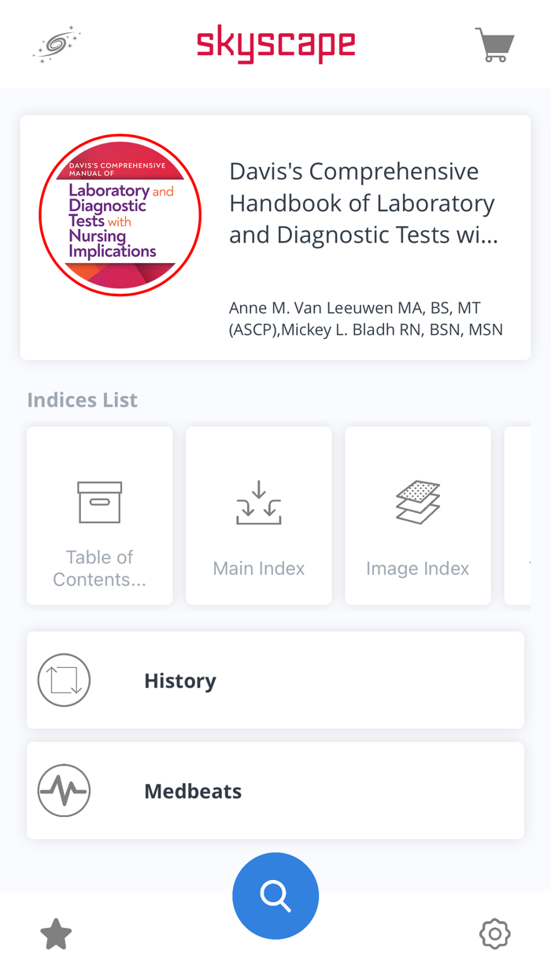Click the Medbeats label text
This screenshot has width=551, height=980.
click(193, 790)
